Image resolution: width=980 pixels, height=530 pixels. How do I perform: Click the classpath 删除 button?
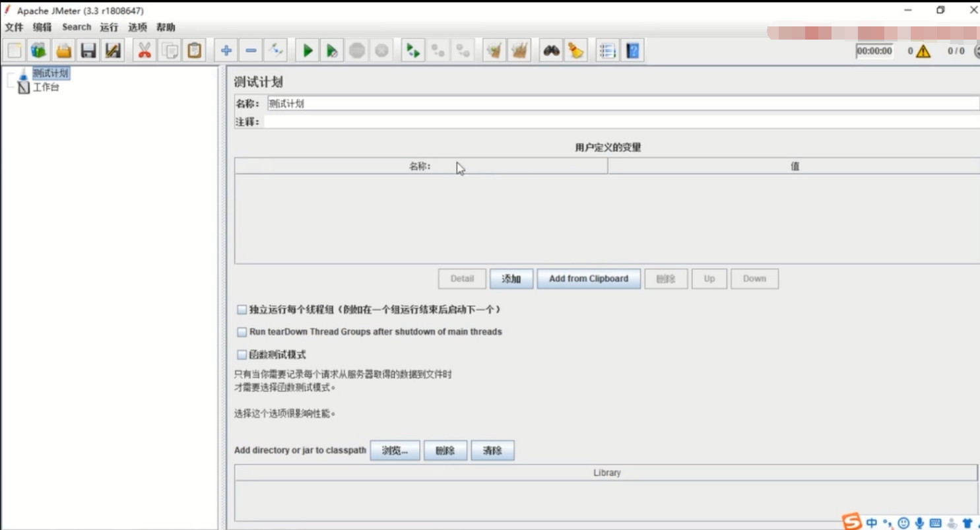click(x=445, y=451)
